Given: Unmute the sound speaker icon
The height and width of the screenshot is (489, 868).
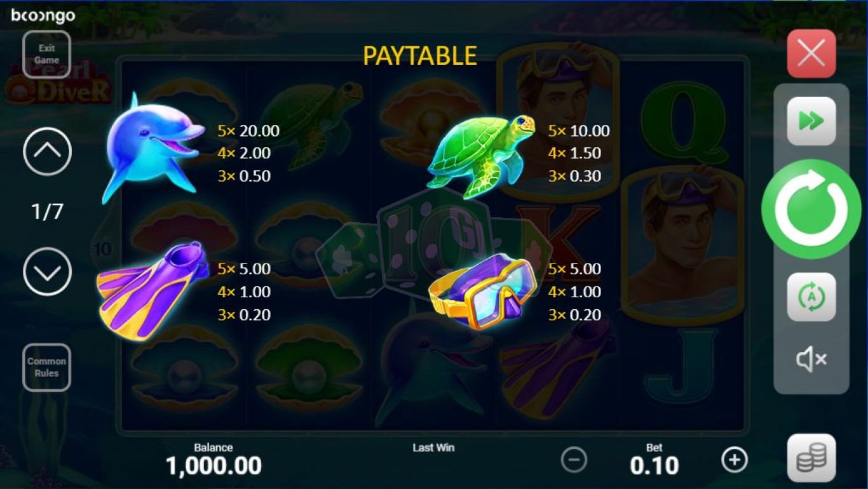Looking at the screenshot, I should click(x=811, y=360).
